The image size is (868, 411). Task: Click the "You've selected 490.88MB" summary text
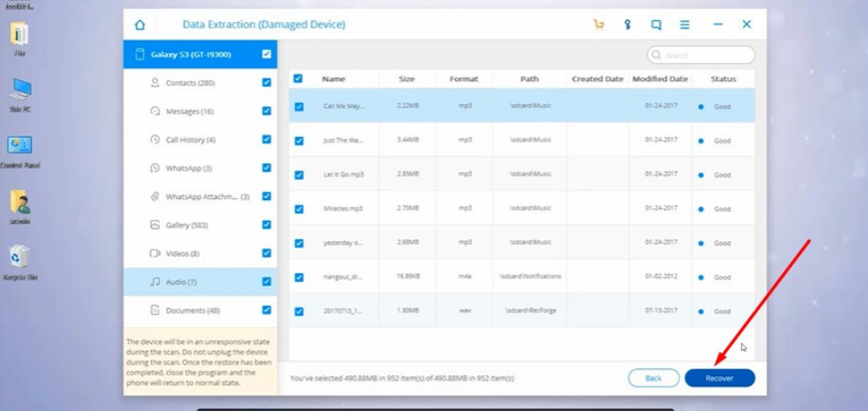point(402,378)
